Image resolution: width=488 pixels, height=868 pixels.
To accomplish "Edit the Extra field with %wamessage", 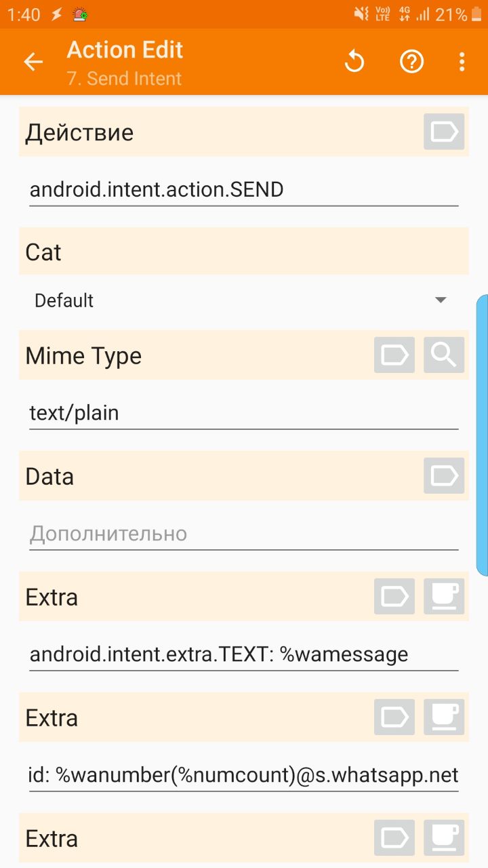I will (x=244, y=654).
